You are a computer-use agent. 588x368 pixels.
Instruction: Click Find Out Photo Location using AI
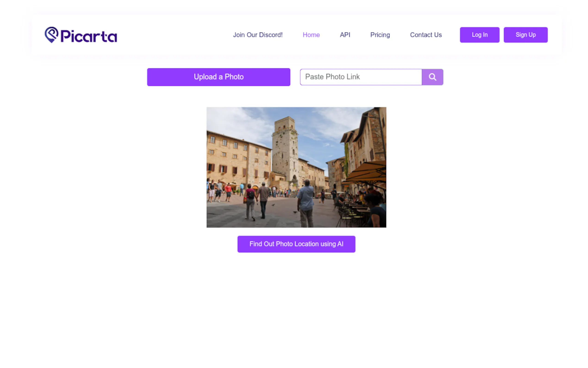pos(296,244)
